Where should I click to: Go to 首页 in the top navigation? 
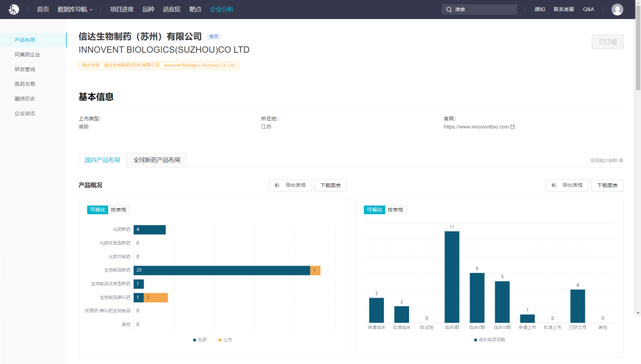(43, 9)
